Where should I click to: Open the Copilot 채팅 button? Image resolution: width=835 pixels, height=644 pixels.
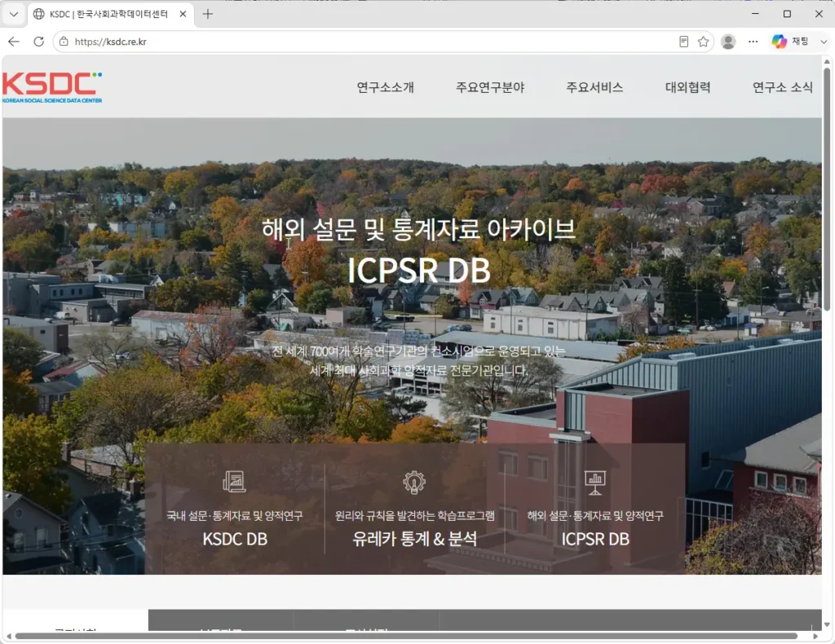(789, 42)
